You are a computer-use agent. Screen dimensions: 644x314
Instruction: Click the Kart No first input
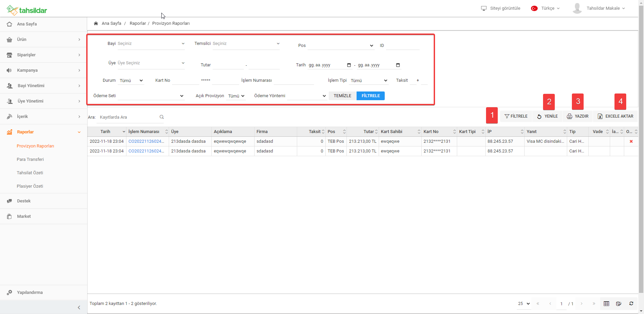(x=185, y=80)
